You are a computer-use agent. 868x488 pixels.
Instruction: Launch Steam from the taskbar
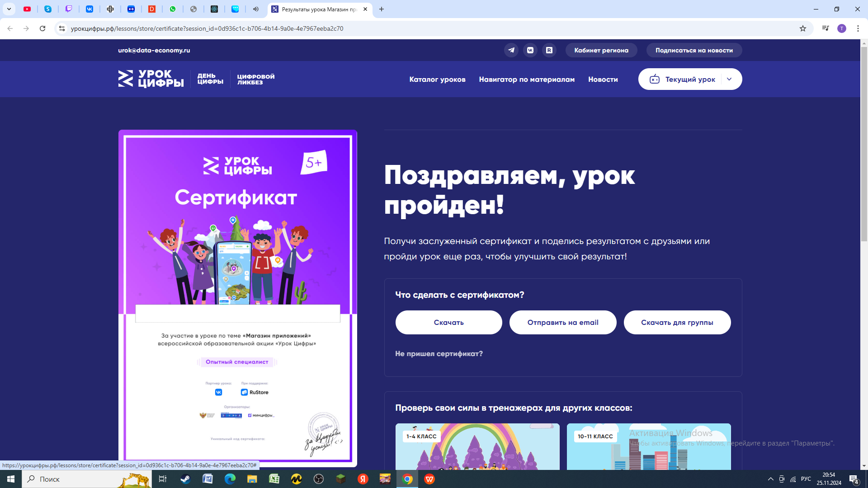185,479
